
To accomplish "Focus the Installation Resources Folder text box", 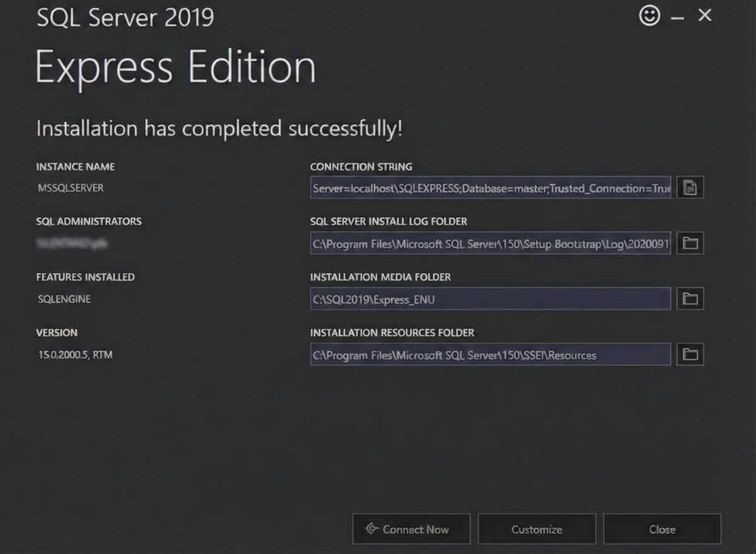I will [x=490, y=355].
